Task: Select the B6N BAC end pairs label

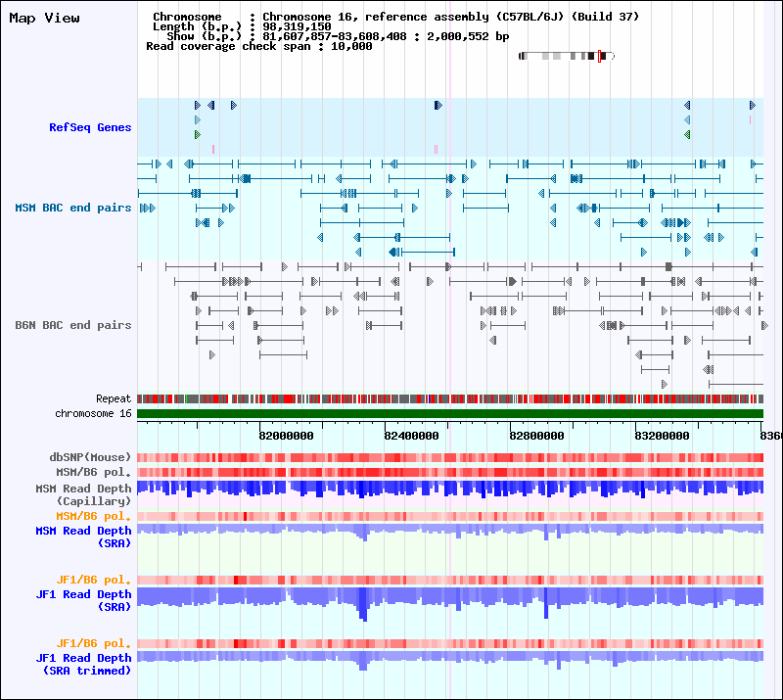Action: coord(72,325)
